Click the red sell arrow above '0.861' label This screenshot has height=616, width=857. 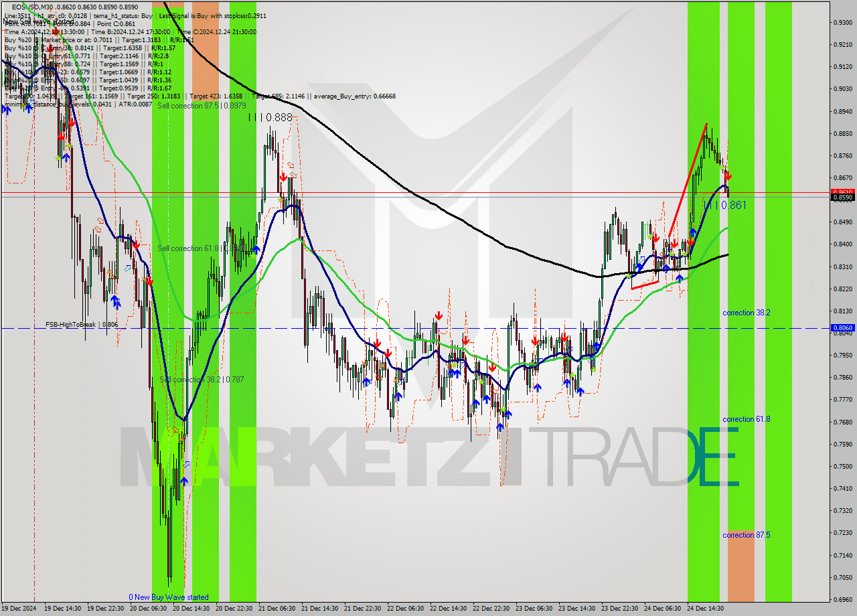click(x=728, y=176)
